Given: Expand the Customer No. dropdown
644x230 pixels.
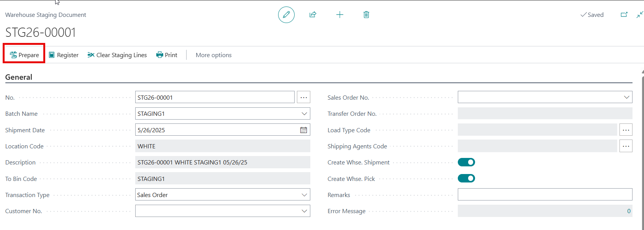Looking at the screenshot, I should tap(304, 211).
